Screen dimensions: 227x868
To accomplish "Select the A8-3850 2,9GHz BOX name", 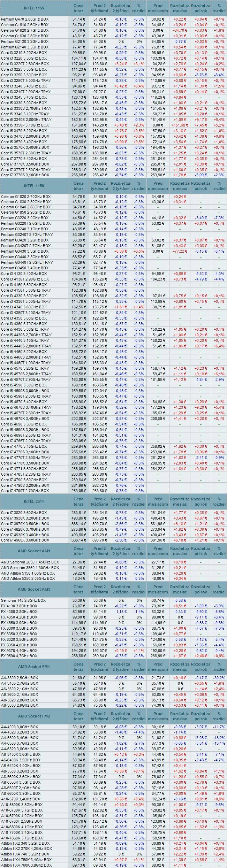I will 20,705.
